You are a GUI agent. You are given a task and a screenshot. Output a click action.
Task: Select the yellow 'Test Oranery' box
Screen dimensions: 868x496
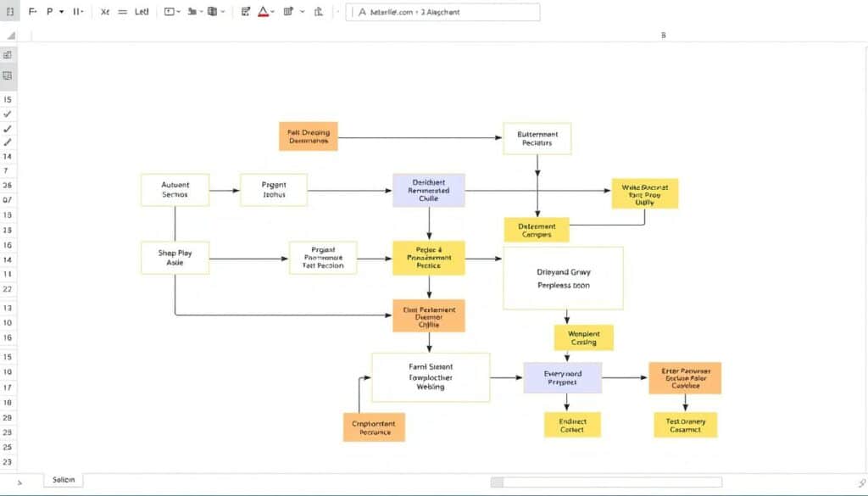pos(685,425)
